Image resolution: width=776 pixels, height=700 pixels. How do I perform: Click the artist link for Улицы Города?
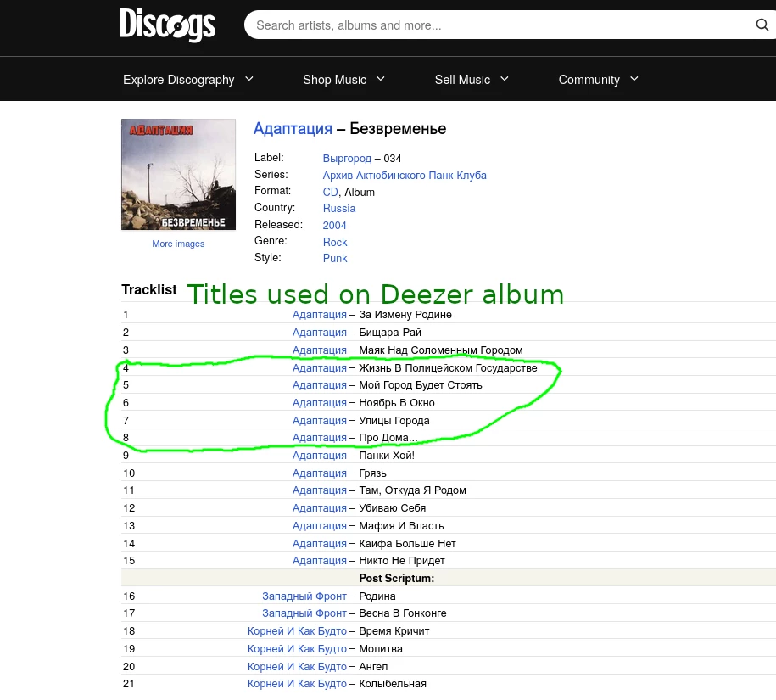point(319,421)
